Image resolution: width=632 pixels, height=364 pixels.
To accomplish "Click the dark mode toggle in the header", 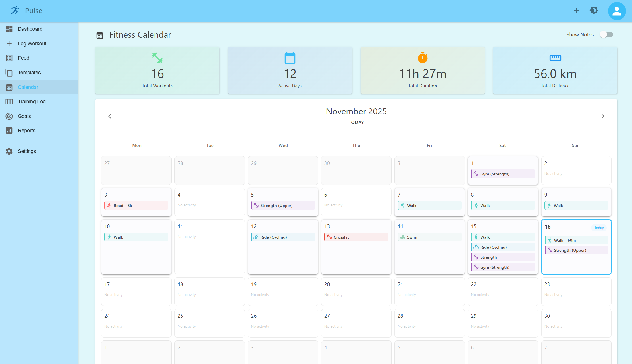I will point(594,10).
